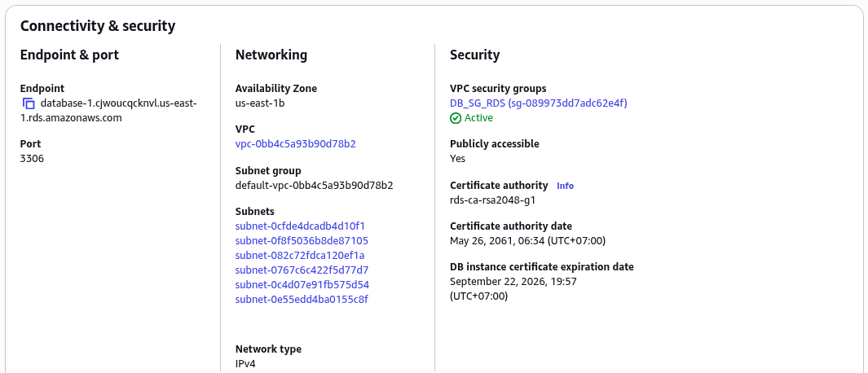The width and height of the screenshot is (868, 373).
Task: Click the Publicly accessible Yes value
Action: click(458, 159)
